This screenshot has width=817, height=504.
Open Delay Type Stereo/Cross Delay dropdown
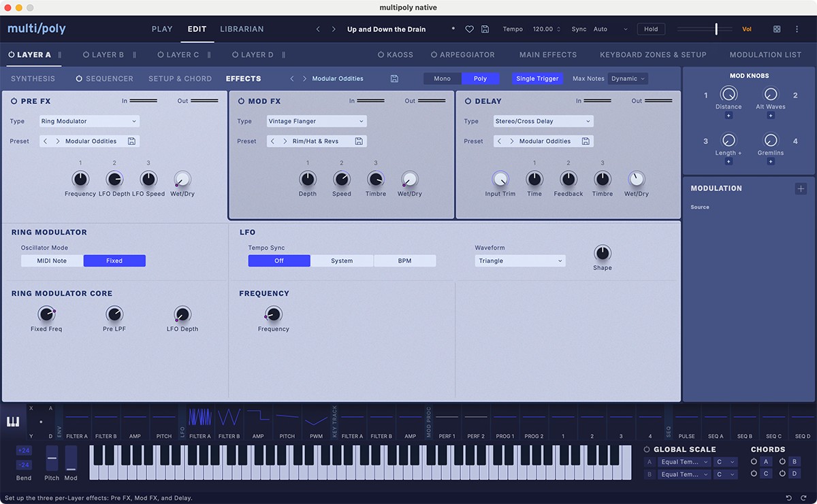[543, 121]
